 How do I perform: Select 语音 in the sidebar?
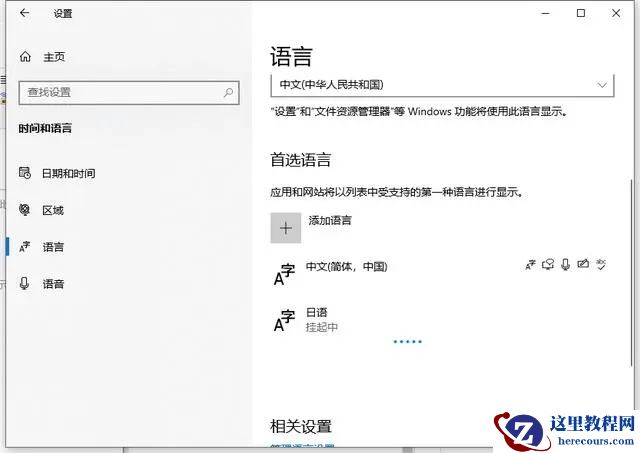coord(53,284)
